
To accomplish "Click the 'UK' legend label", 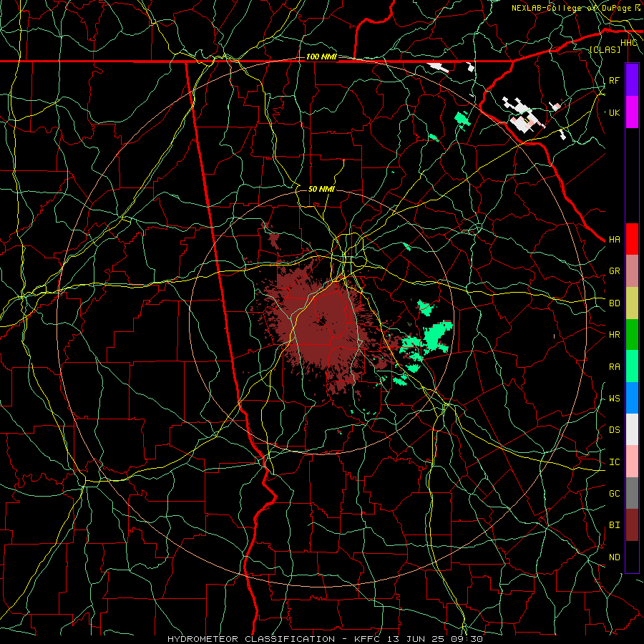I will (x=614, y=112).
